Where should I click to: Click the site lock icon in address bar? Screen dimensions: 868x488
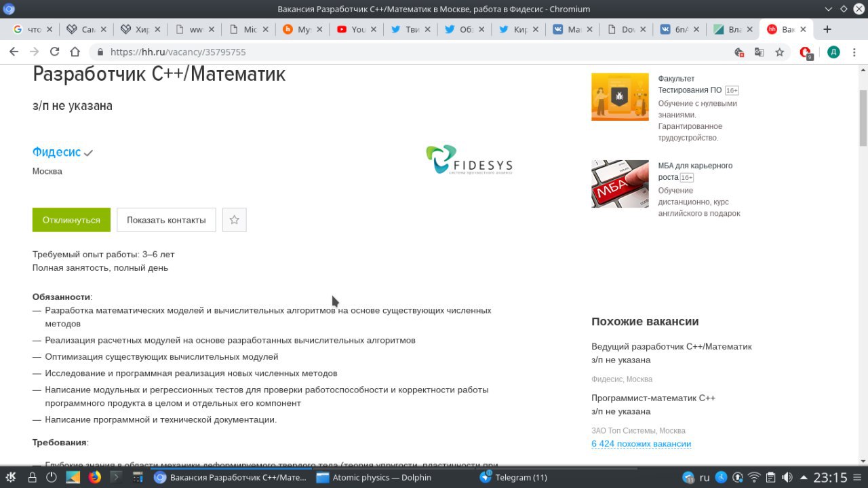tap(100, 52)
